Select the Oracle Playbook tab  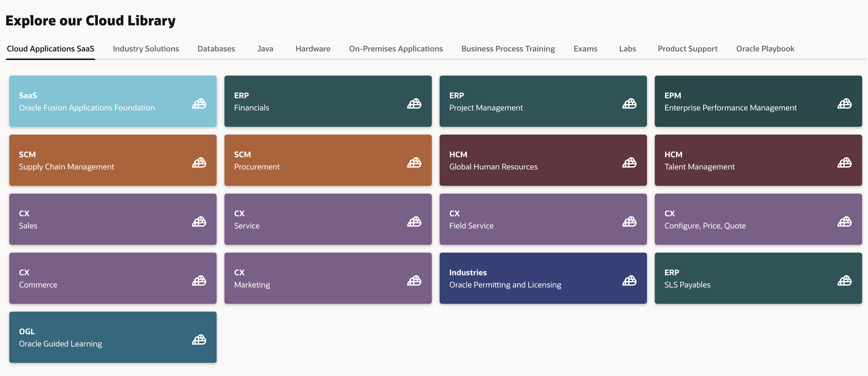(765, 49)
